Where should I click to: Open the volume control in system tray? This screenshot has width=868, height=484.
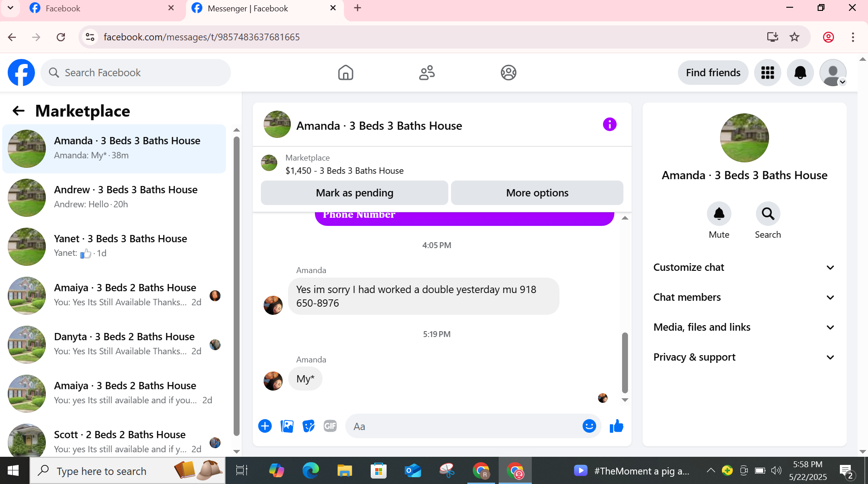click(x=776, y=470)
